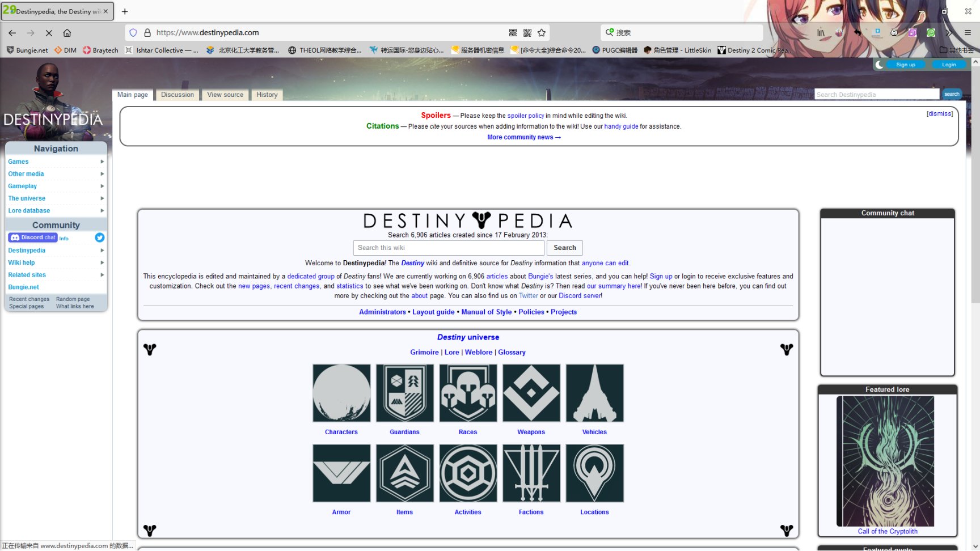Show more toolbar extensions chevron
The height and width of the screenshot is (551, 980).
click(x=949, y=33)
